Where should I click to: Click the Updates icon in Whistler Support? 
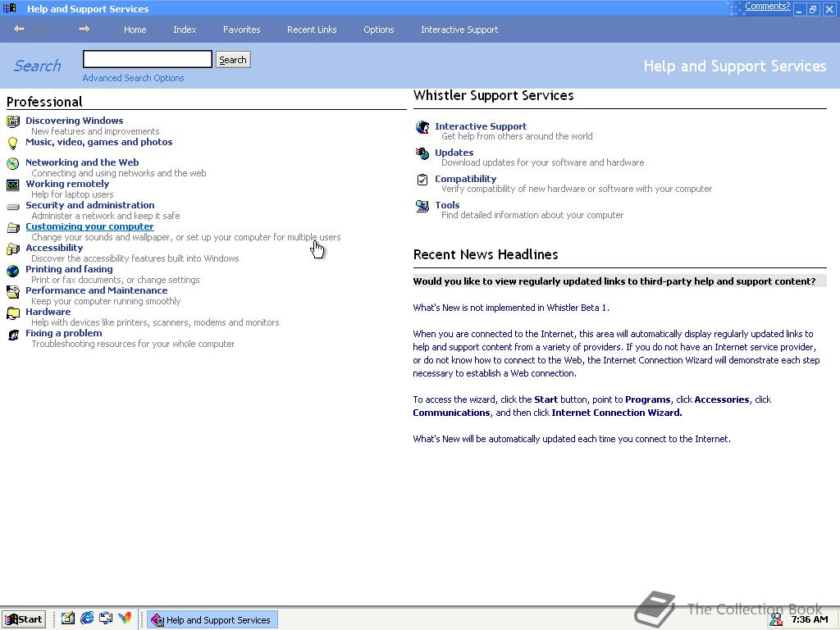click(422, 153)
